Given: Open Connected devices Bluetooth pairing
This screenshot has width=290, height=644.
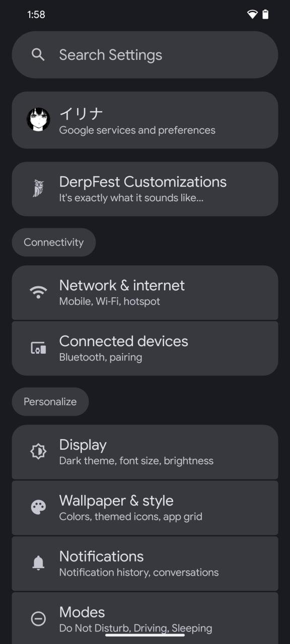Looking at the screenshot, I should click(145, 348).
